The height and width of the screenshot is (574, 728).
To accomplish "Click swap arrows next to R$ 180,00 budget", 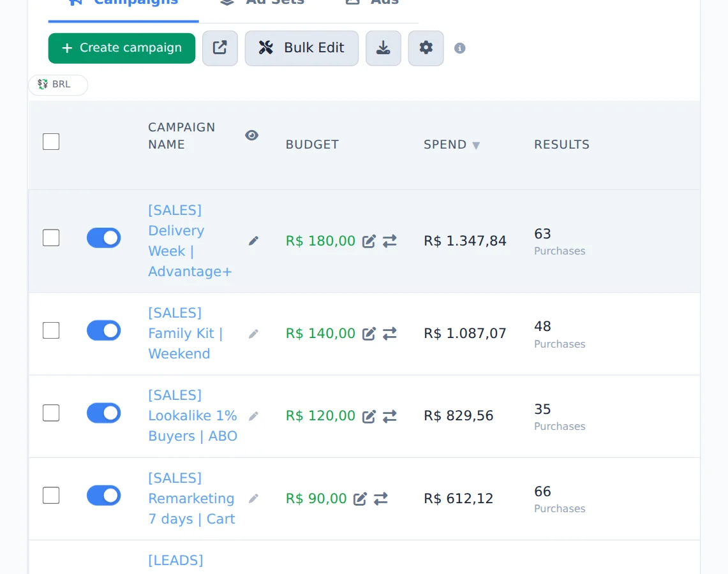I will [x=390, y=241].
